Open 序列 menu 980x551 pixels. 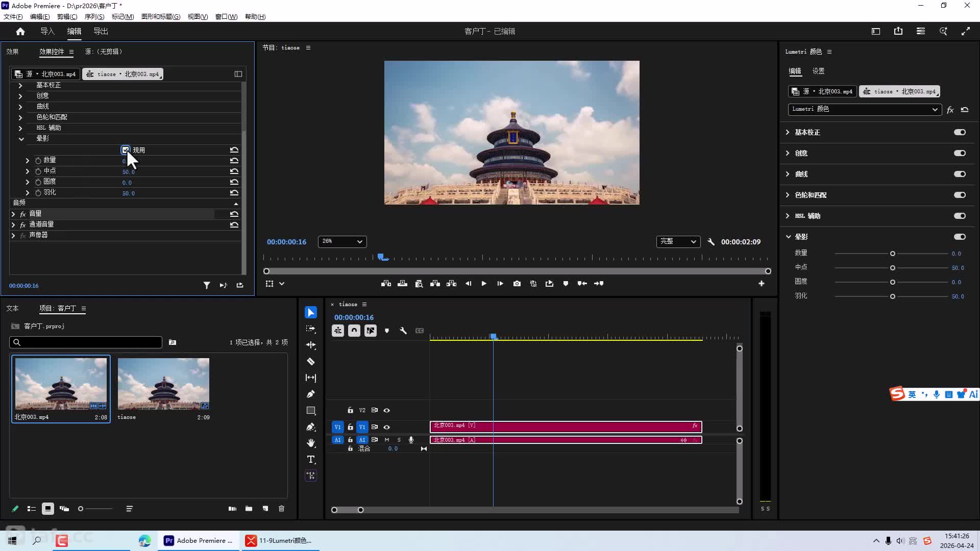point(94,16)
